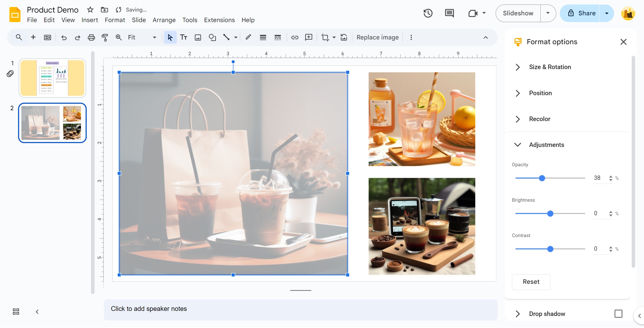Image resolution: width=644 pixels, height=328 pixels.
Task: Open the Slideshow options dropdown arrow
Action: (x=548, y=13)
